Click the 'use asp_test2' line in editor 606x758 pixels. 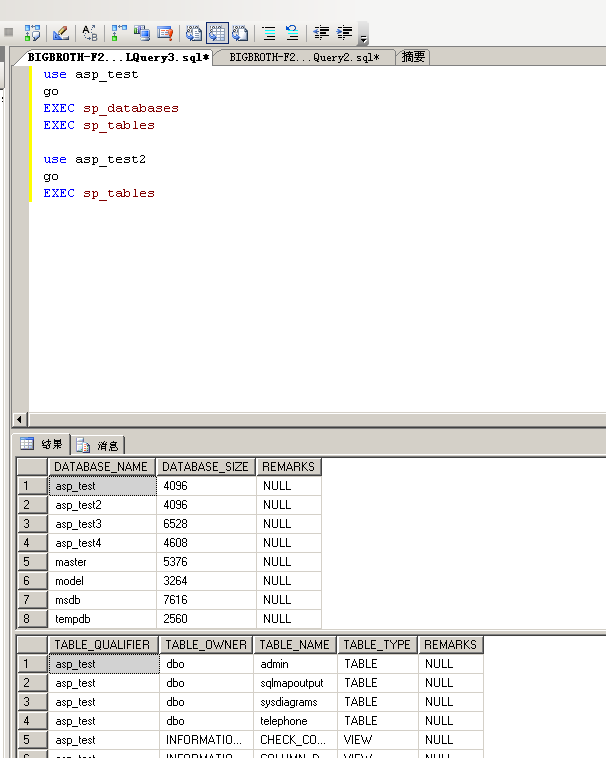[x=94, y=159]
